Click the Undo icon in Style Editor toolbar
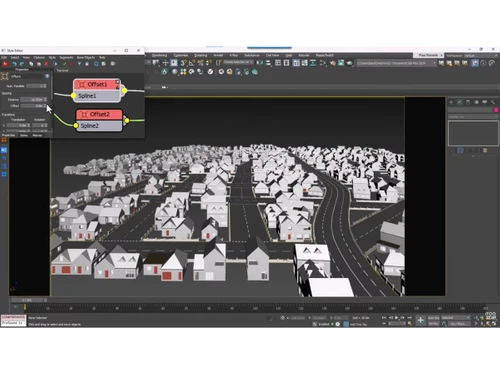This screenshot has width=500, height=375. tap(15, 64)
